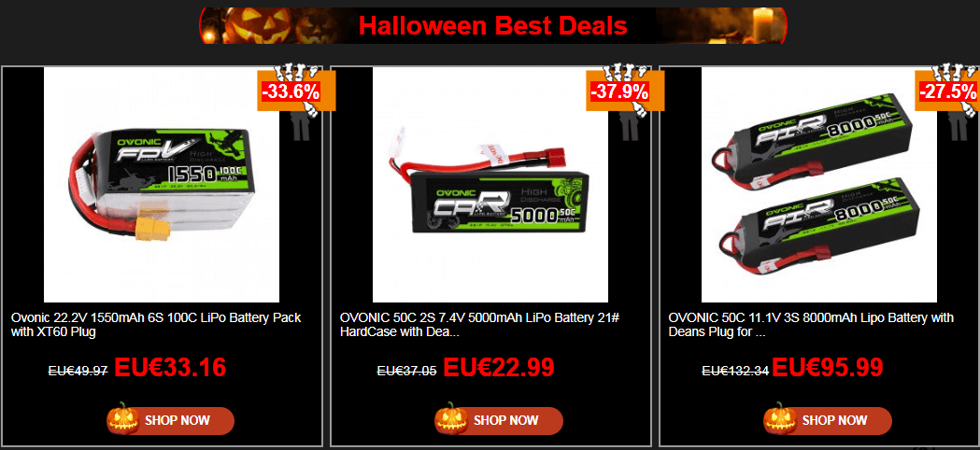Shop now for the 5000mAh 2S battery
The width and height of the screenshot is (980, 450).
[x=500, y=421]
